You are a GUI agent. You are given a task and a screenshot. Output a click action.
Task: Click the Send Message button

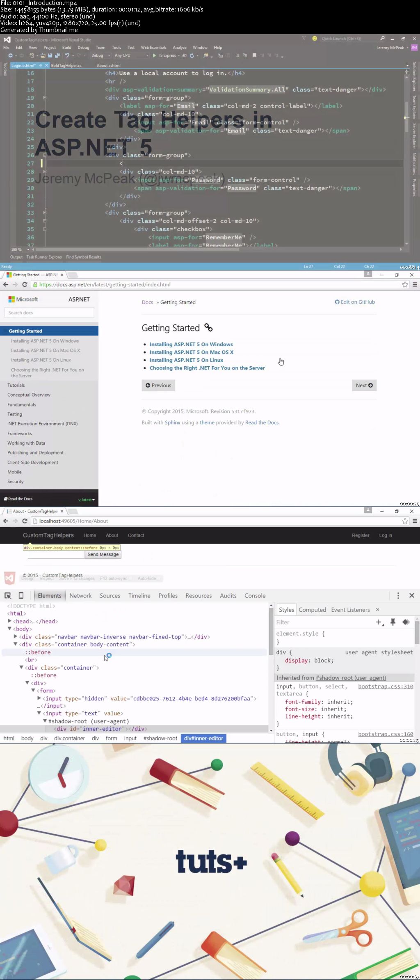[x=103, y=554]
